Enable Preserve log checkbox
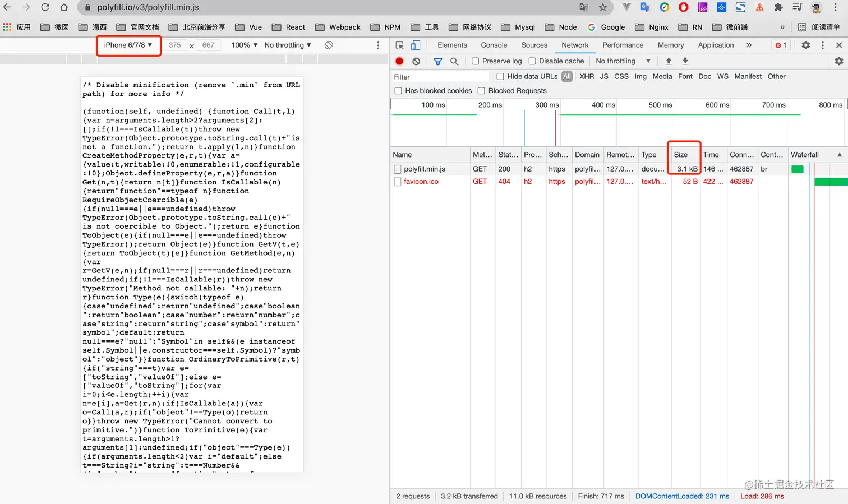 click(476, 61)
